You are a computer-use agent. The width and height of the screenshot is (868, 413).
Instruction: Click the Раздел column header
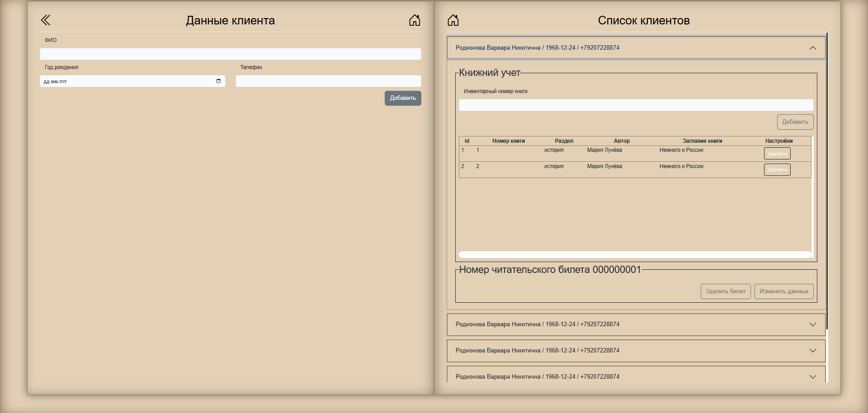(x=564, y=141)
